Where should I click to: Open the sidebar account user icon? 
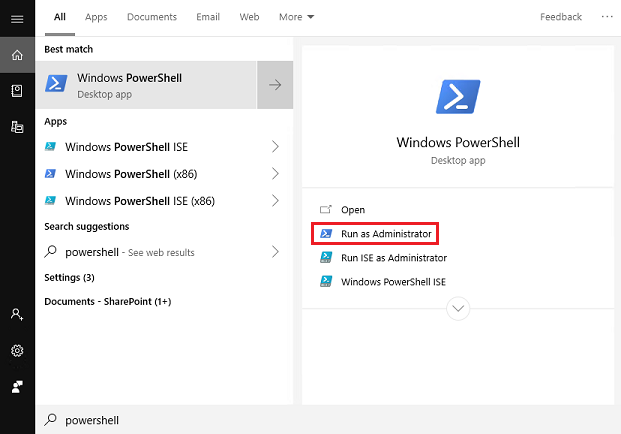[17, 314]
